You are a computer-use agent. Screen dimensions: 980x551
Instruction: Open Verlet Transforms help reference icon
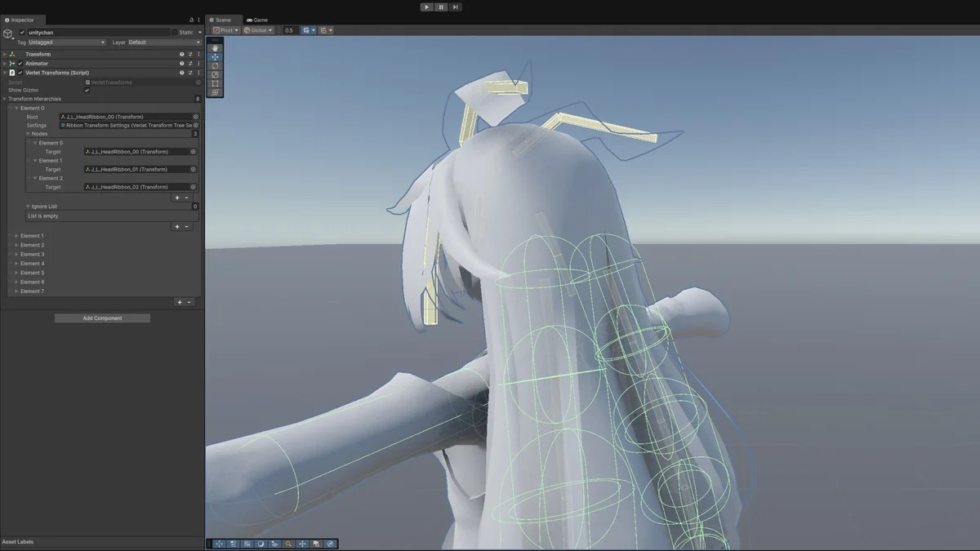tap(181, 73)
